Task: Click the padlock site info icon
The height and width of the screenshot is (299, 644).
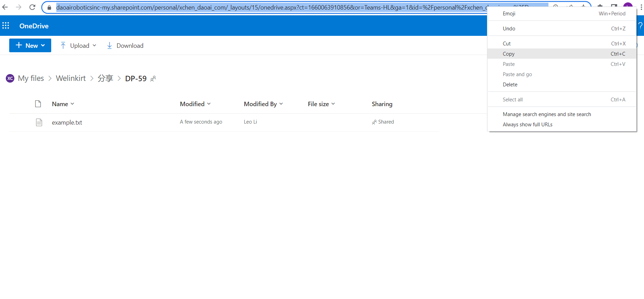Action: pyautogui.click(x=49, y=8)
